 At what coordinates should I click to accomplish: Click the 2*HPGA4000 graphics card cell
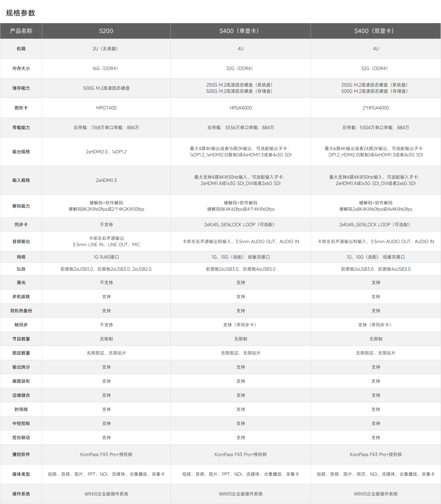click(376, 108)
